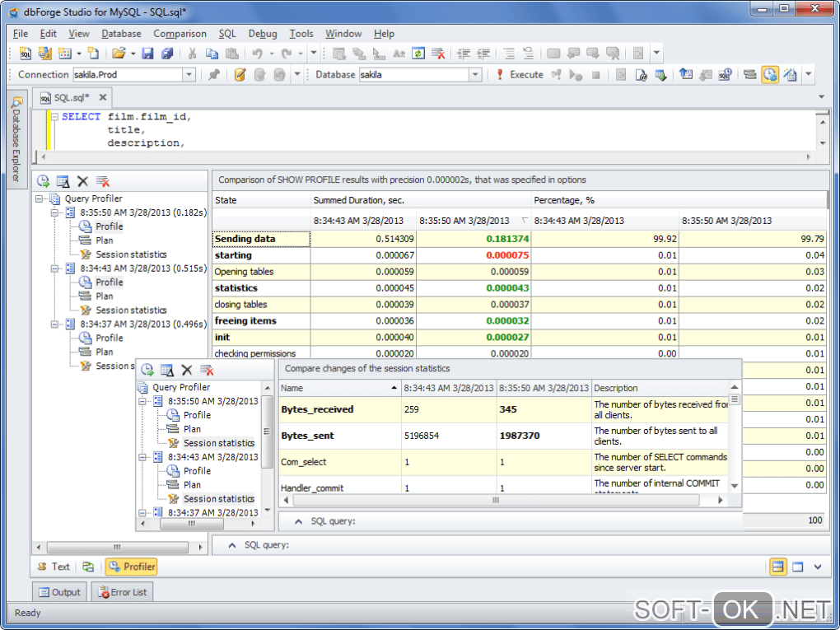Click the Save icon in toolbar
Viewport: 840px width, 630px height.
[147, 54]
